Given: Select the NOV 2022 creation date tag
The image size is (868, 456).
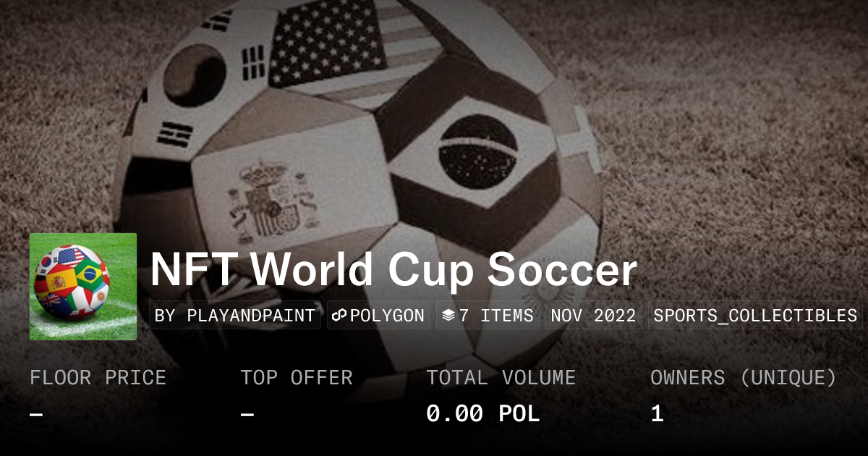Looking at the screenshot, I should [x=593, y=316].
